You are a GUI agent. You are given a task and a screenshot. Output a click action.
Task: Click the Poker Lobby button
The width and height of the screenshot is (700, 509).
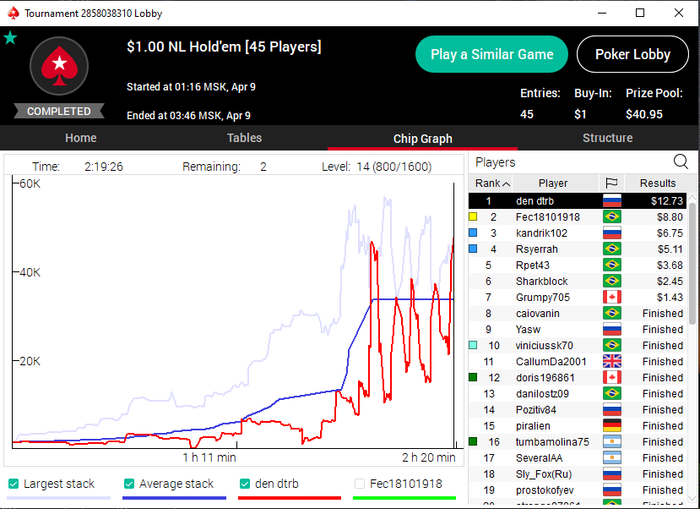[633, 54]
